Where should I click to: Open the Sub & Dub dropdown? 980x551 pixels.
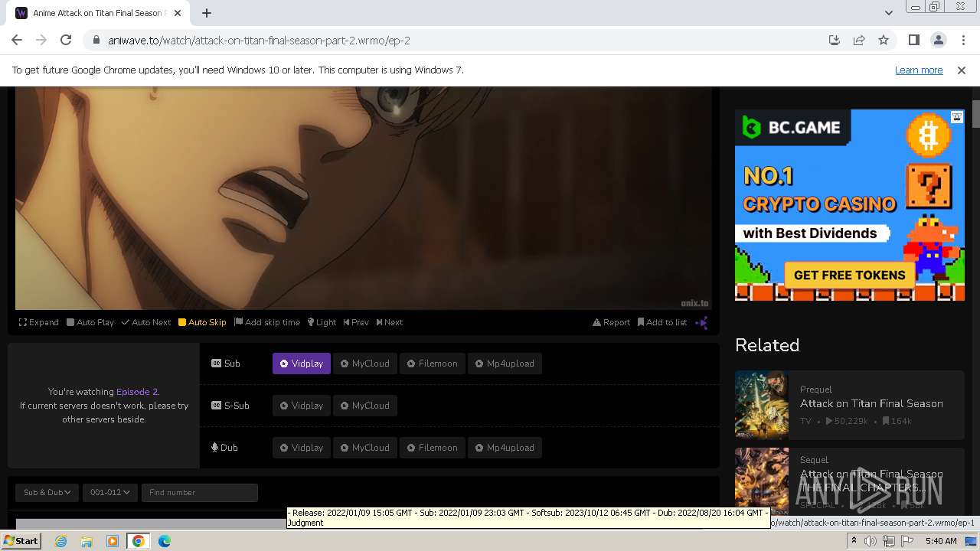pos(47,492)
